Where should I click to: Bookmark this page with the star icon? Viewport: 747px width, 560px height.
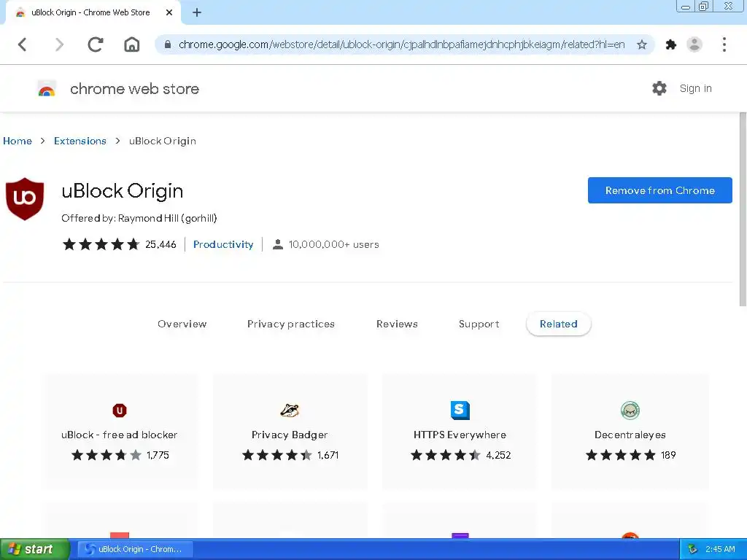(x=642, y=44)
